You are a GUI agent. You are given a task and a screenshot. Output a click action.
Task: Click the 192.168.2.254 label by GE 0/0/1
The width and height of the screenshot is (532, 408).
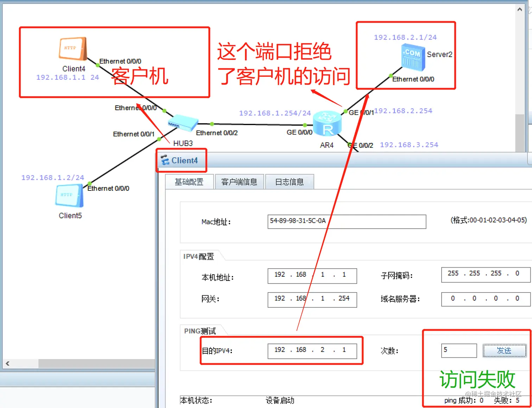tap(403, 111)
